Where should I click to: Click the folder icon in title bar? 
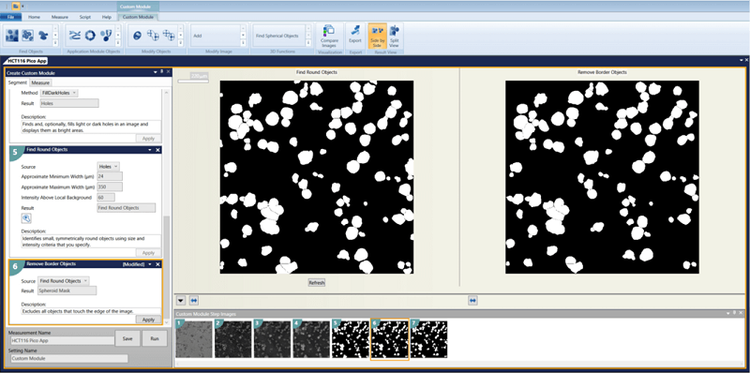(x=16, y=6)
